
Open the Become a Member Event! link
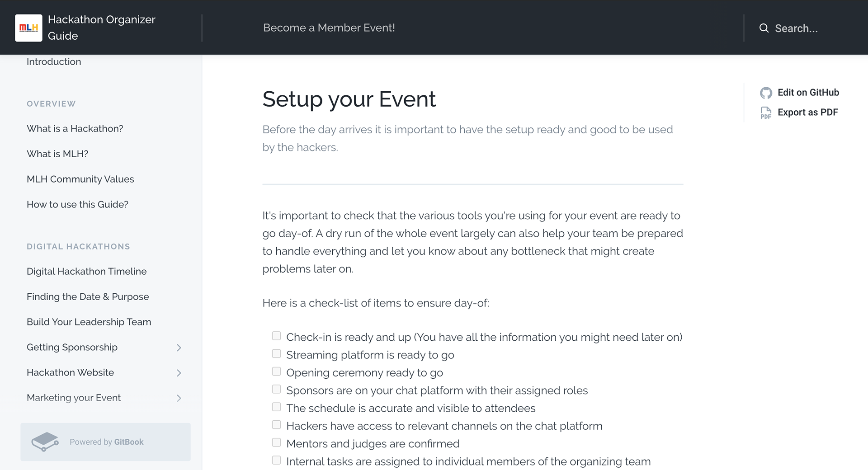click(x=329, y=28)
